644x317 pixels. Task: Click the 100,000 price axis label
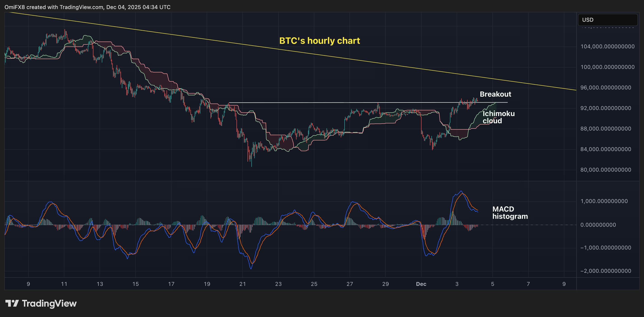(x=607, y=67)
